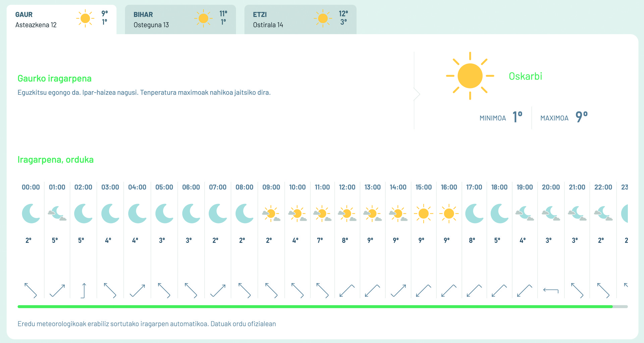The width and height of the screenshot is (644, 343).
Task: Select the GAUR Asteazkena 12 tab
Action: [61, 19]
